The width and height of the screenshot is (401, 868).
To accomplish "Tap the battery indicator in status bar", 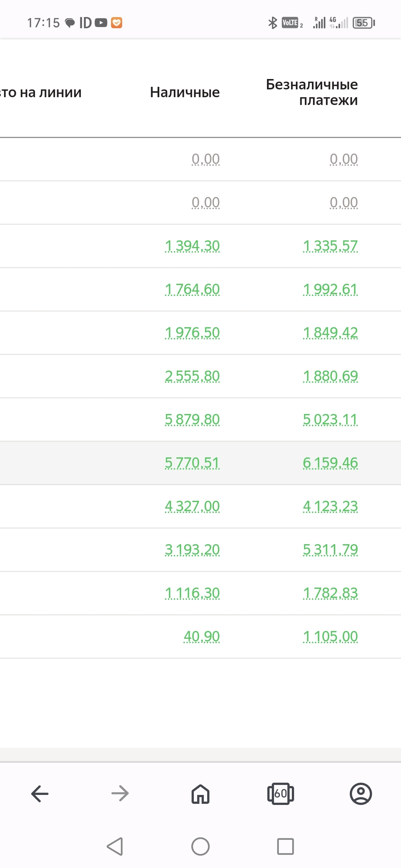I will click(363, 23).
